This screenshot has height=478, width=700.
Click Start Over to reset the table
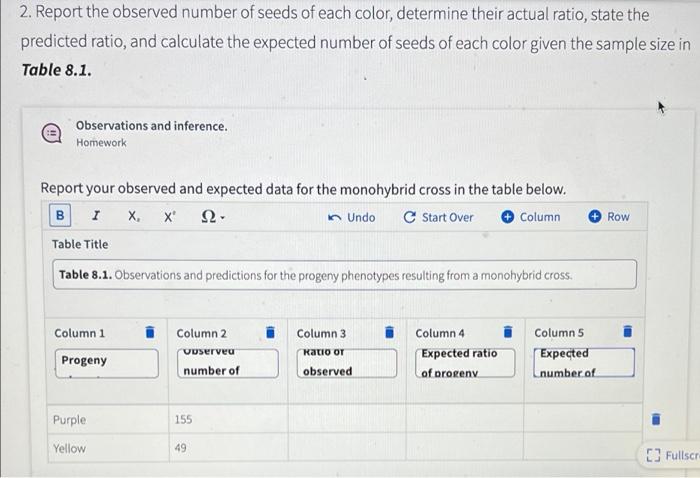tap(438, 217)
